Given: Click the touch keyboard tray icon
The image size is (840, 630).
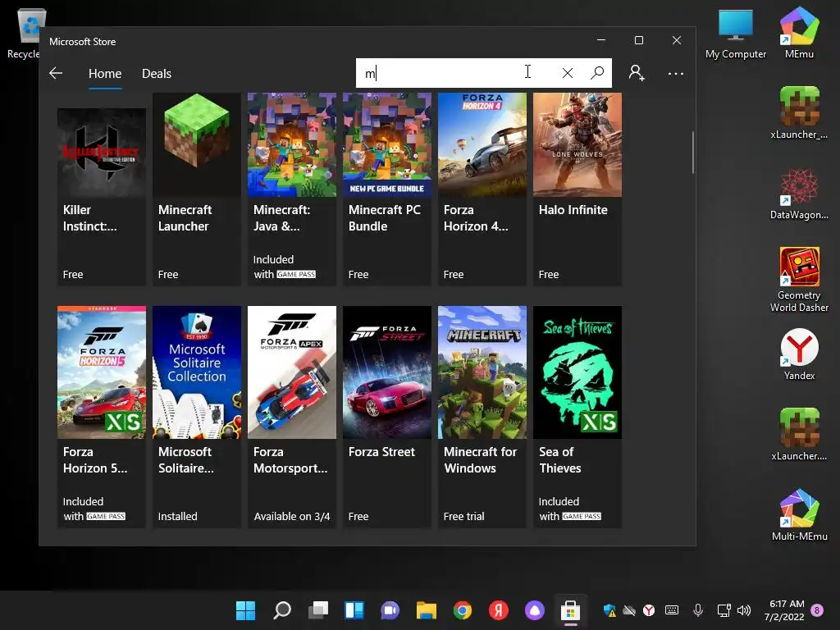Looking at the screenshot, I should point(672,610).
